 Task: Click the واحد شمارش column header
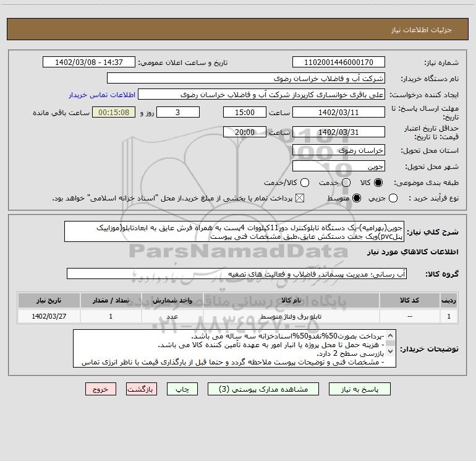[x=172, y=300]
